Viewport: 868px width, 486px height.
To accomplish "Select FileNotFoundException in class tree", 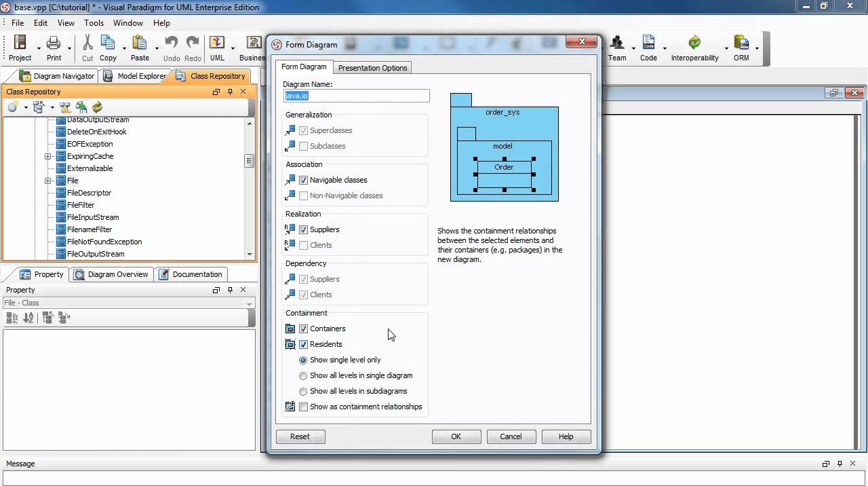I will (104, 242).
